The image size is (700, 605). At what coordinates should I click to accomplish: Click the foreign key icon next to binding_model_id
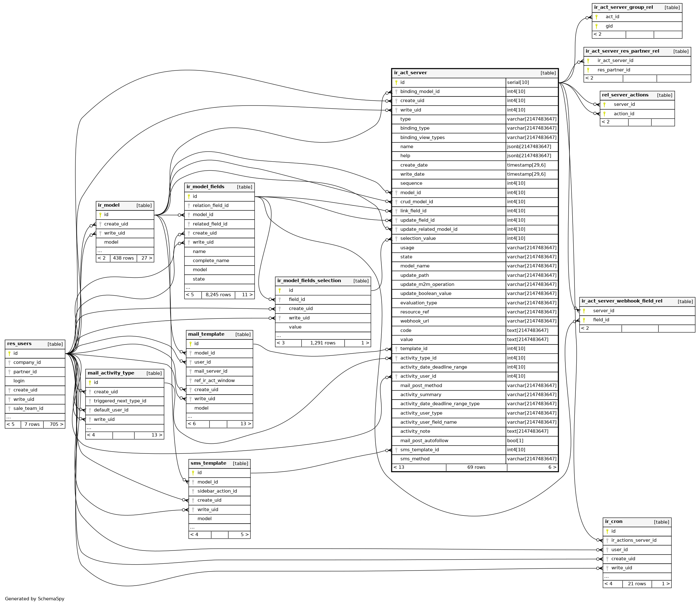click(396, 91)
